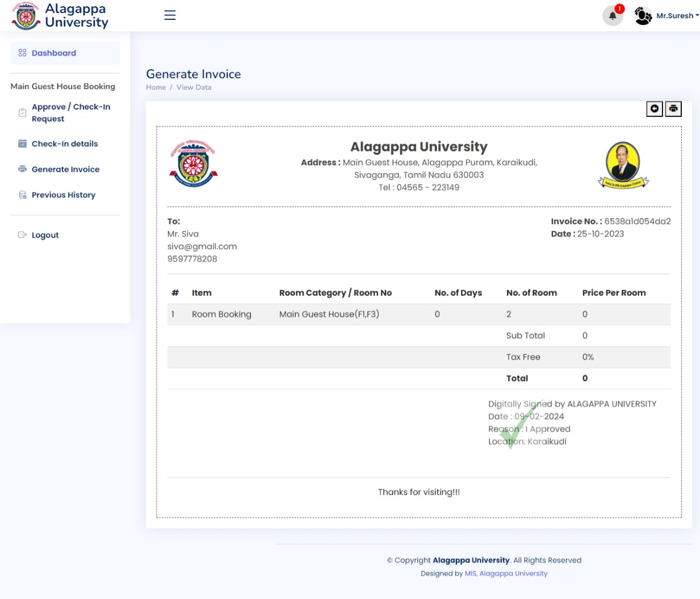Image resolution: width=700 pixels, height=599 pixels.
Task: Click the signature date 09-02-2024
Action: click(x=539, y=417)
